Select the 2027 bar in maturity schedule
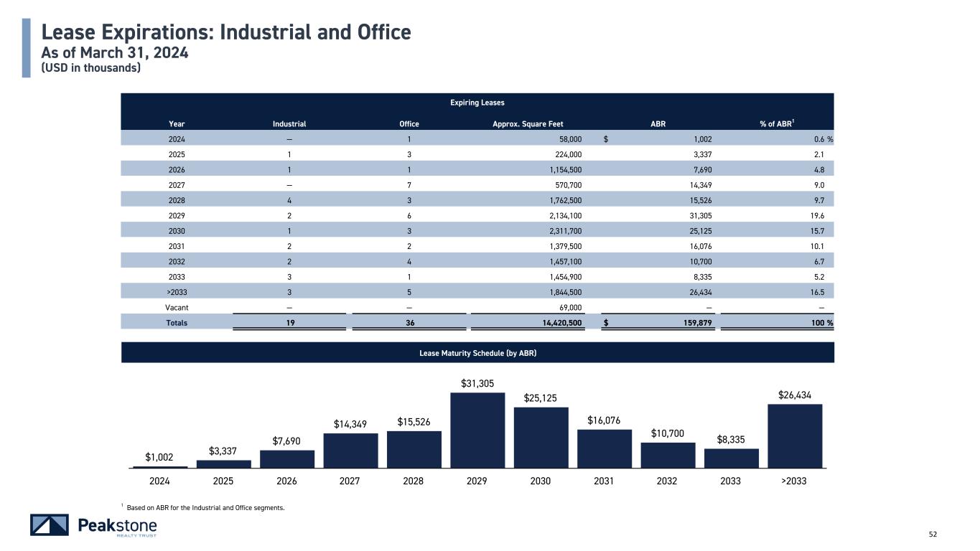The width and height of the screenshot is (980, 551). 350,451
